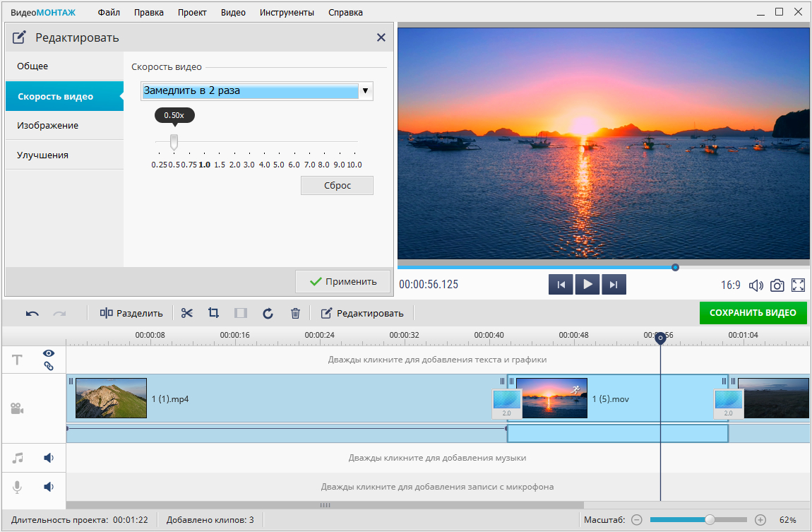Undo last action arrow

(32, 313)
